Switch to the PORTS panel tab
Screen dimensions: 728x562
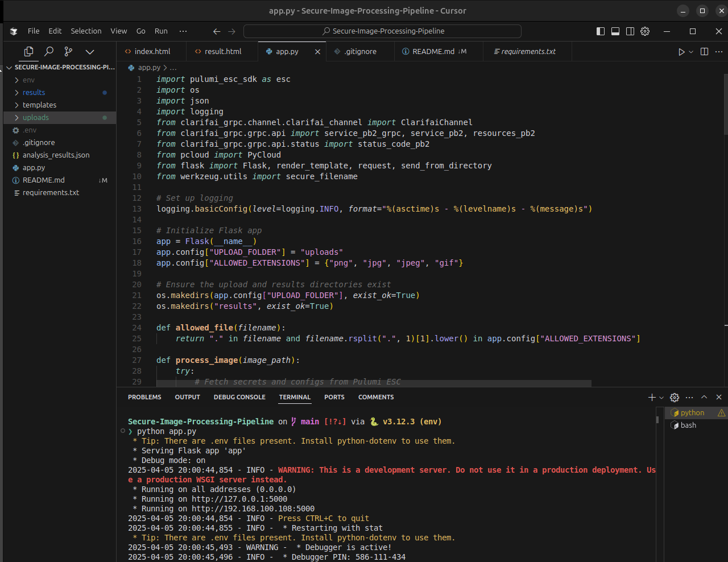(334, 397)
